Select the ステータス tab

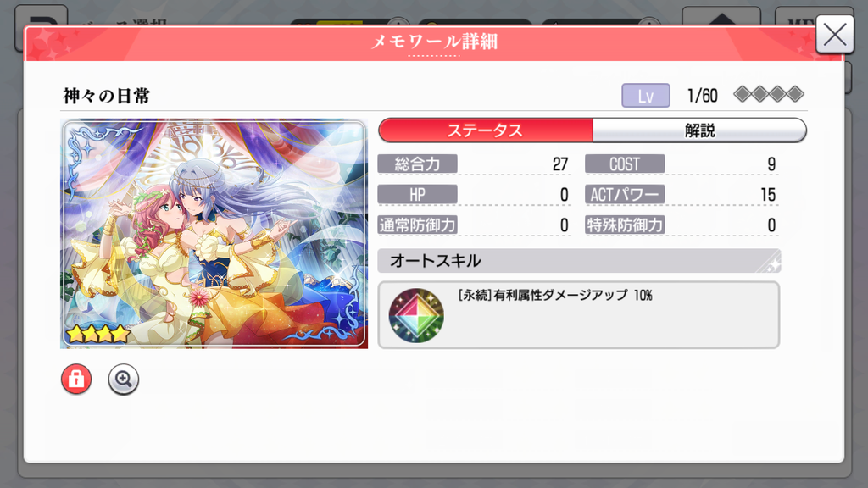[486, 130]
